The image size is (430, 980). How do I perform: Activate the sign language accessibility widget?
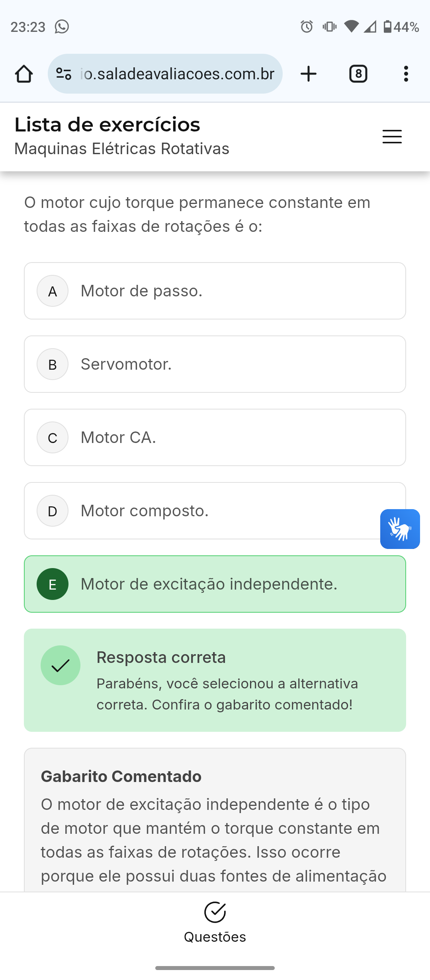click(400, 529)
